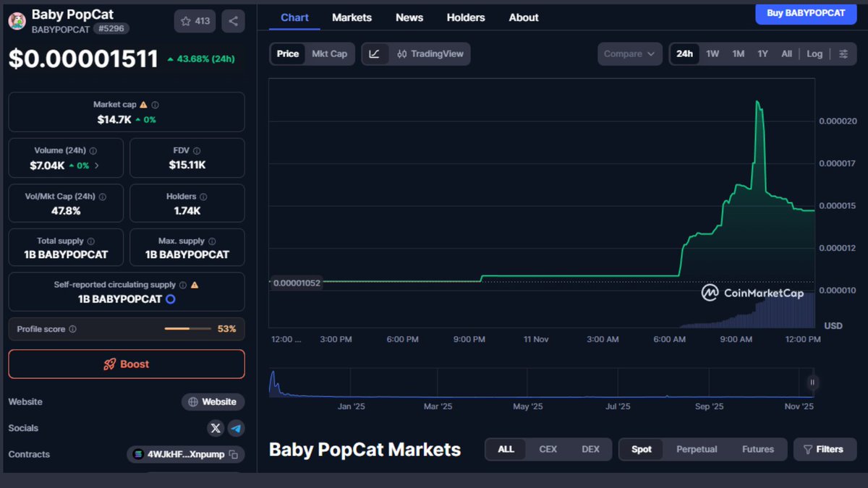Viewport: 868px width, 488px height.
Task: Open the X social link
Action: pos(216,428)
